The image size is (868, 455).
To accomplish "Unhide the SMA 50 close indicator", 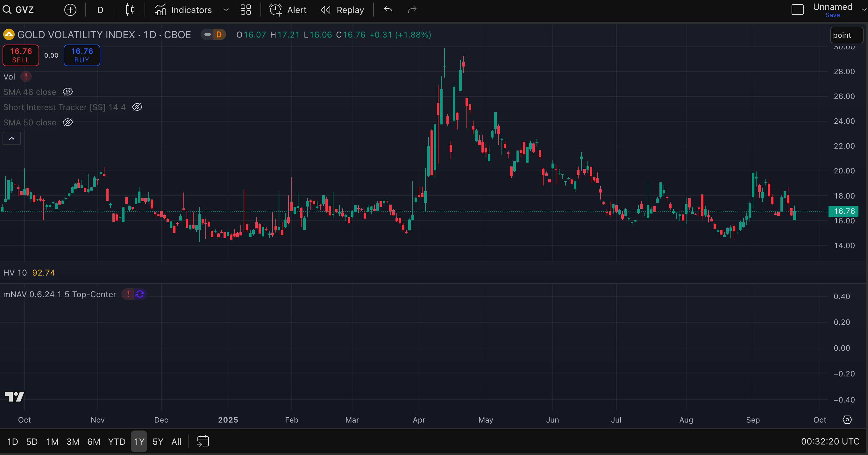I will (x=68, y=122).
